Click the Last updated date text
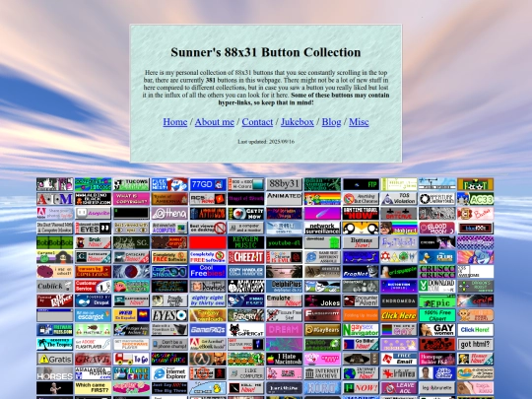The width and height of the screenshot is (532, 399). (266, 142)
